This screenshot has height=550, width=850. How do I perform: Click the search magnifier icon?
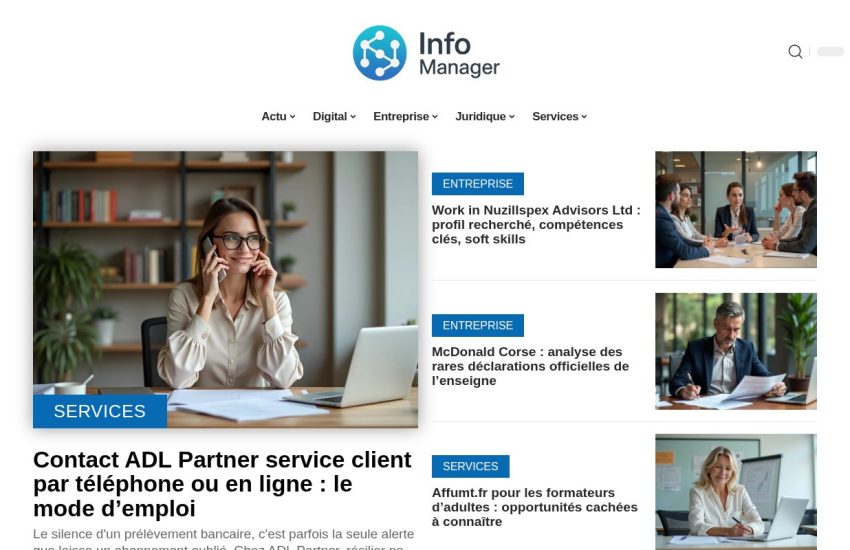click(x=795, y=51)
